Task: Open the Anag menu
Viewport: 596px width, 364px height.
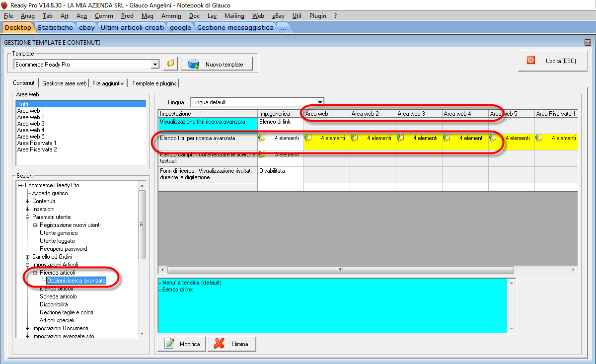Action: pyautogui.click(x=28, y=16)
